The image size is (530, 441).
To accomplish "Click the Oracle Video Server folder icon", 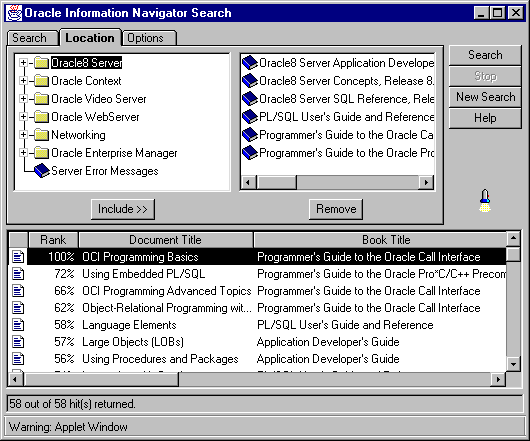I will click(42, 99).
